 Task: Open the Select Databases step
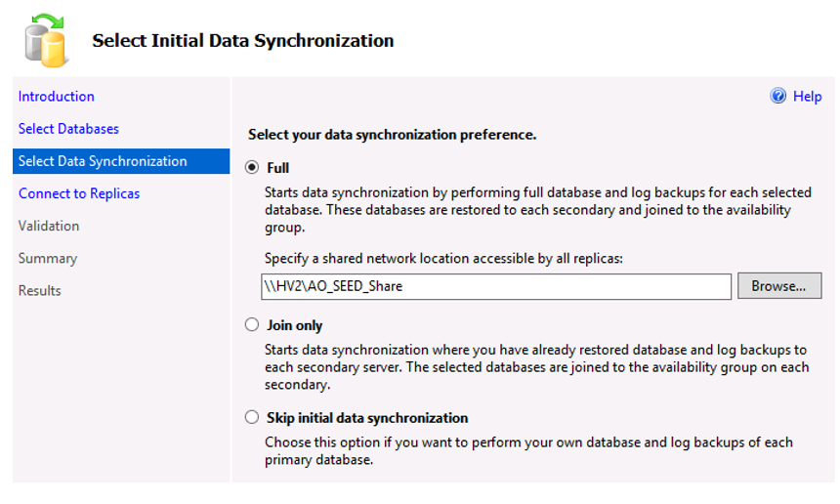[x=68, y=129]
